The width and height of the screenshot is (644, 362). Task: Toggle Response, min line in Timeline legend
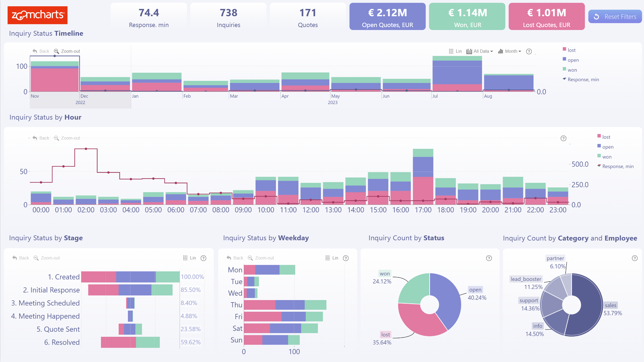tap(583, 80)
